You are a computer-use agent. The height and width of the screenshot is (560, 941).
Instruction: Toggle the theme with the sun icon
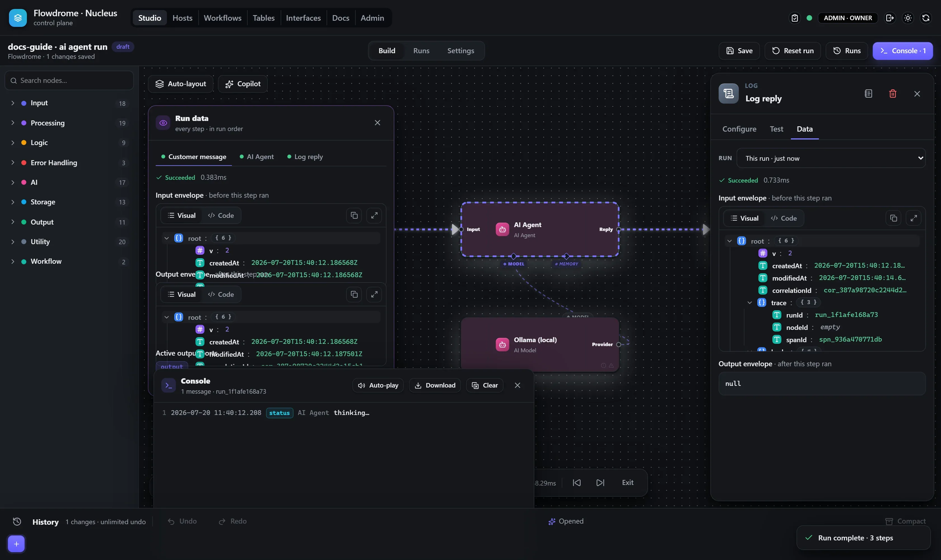(x=908, y=18)
